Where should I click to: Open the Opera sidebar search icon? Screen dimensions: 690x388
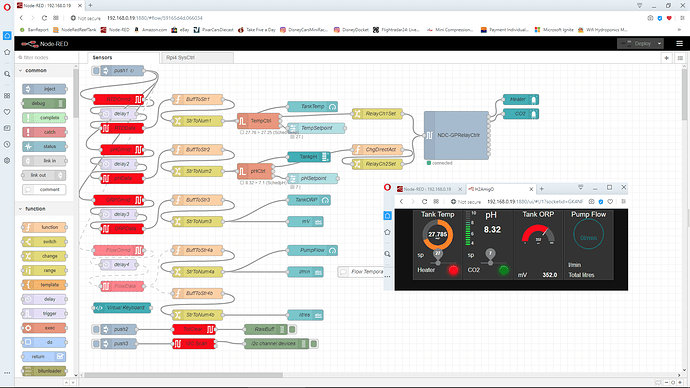(7, 74)
